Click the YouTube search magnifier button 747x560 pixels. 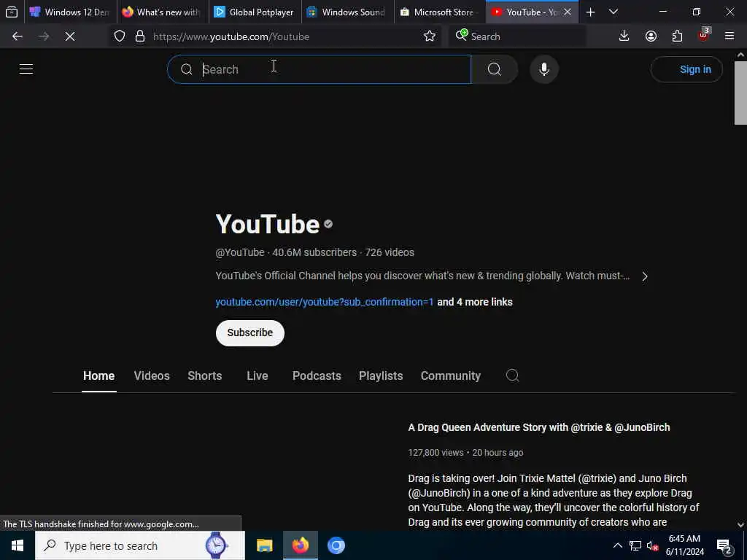495,69
